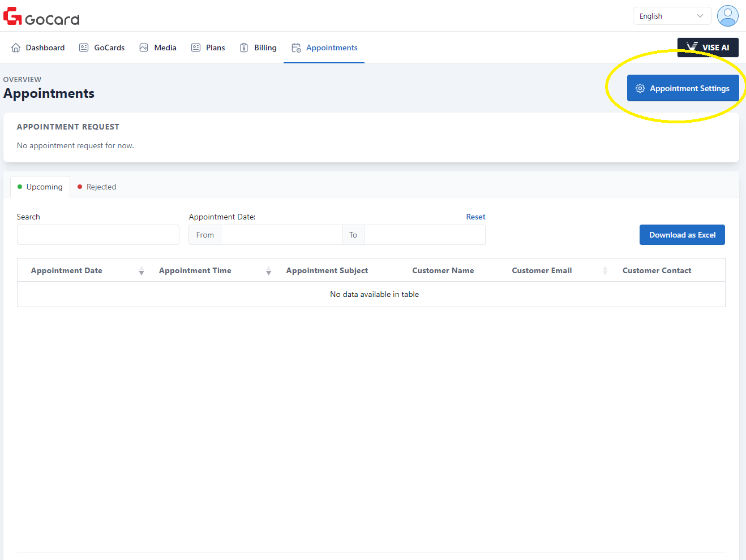Select the Upcoming tab
746x560 pixels.
40,187
